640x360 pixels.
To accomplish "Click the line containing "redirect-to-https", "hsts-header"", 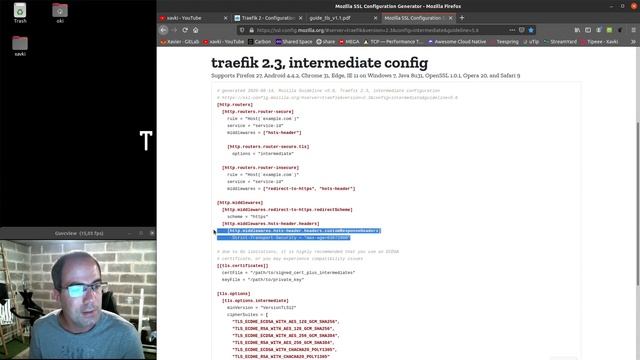I will [291, 189].
